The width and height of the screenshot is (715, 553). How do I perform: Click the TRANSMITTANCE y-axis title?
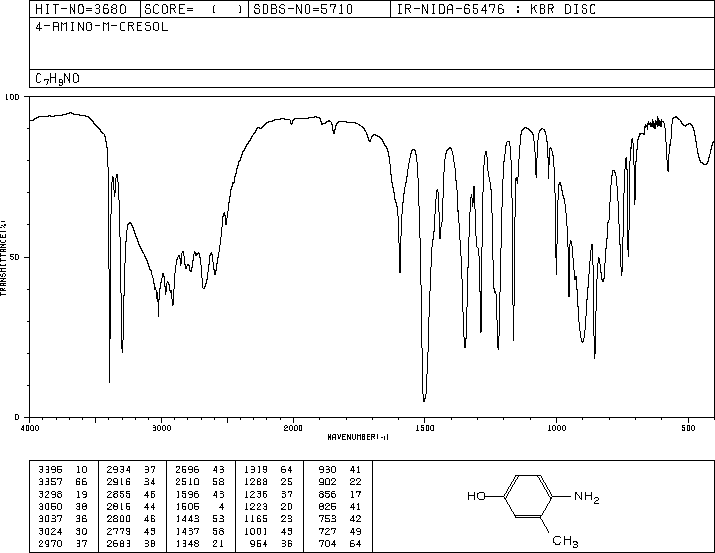point(3,258)
